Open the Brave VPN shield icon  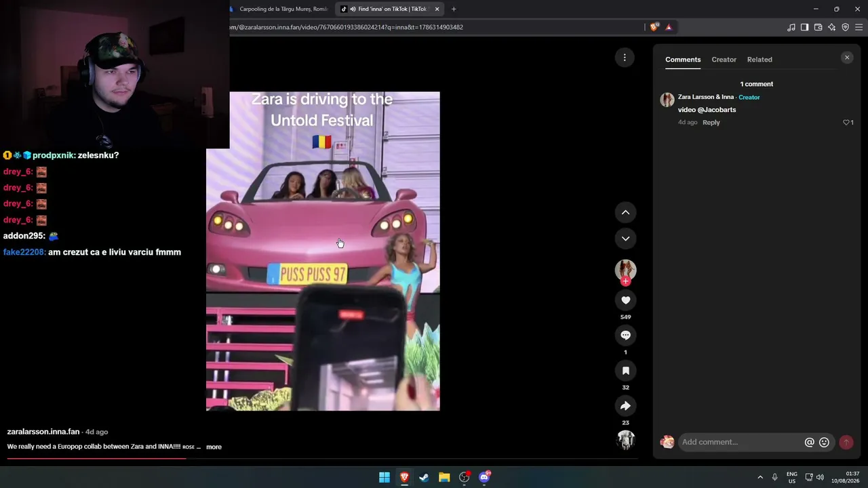[845, 27]
